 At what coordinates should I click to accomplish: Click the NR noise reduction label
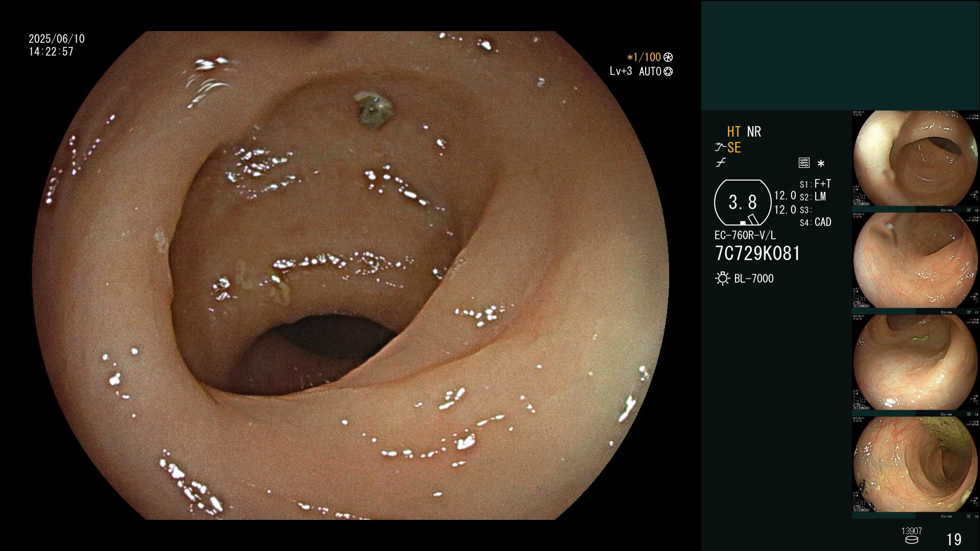coord(754,132)
